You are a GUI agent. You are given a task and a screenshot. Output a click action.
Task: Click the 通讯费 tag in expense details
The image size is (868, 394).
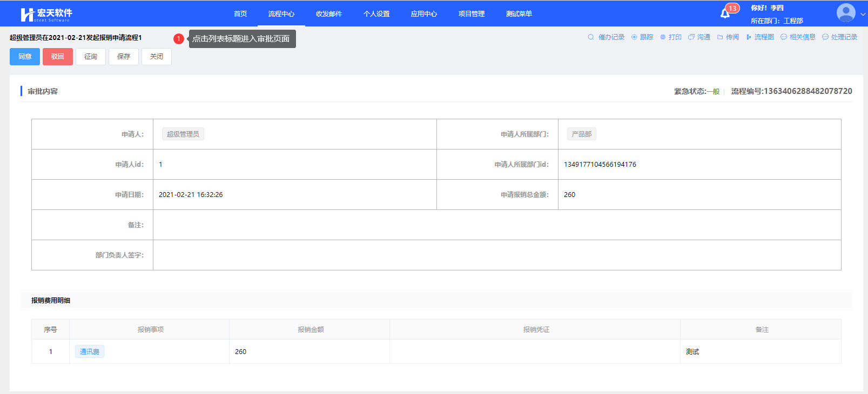[90, 352]
